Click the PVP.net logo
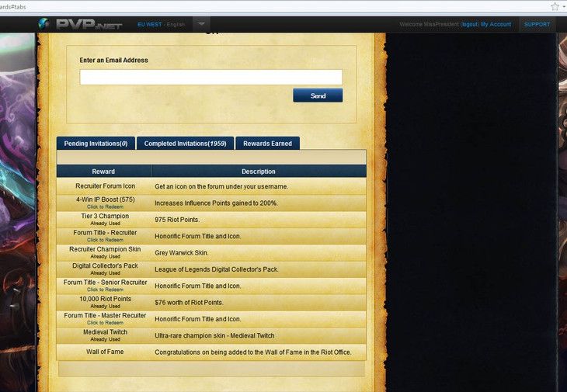Viewport: 567px width, 392px height. point(80,24)
